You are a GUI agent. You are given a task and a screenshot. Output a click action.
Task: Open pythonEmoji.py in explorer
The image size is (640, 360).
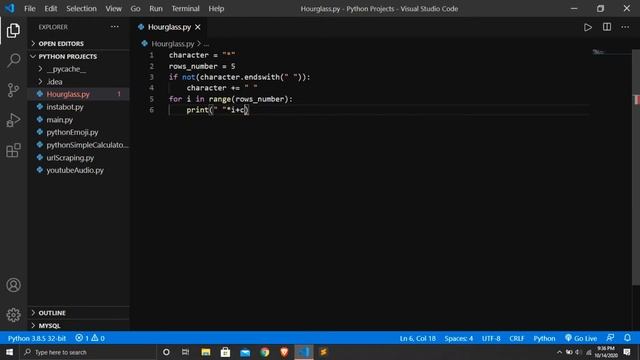pos(79,132)
